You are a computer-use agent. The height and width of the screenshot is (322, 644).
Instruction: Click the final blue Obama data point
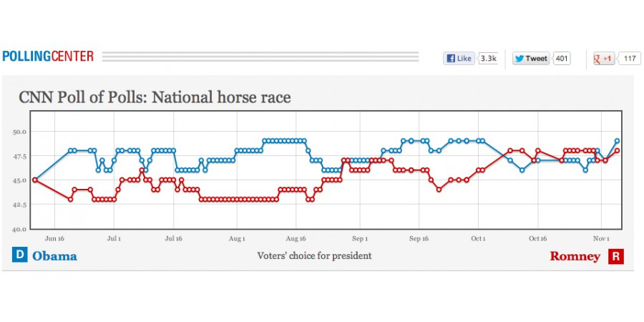pos(617,141)
